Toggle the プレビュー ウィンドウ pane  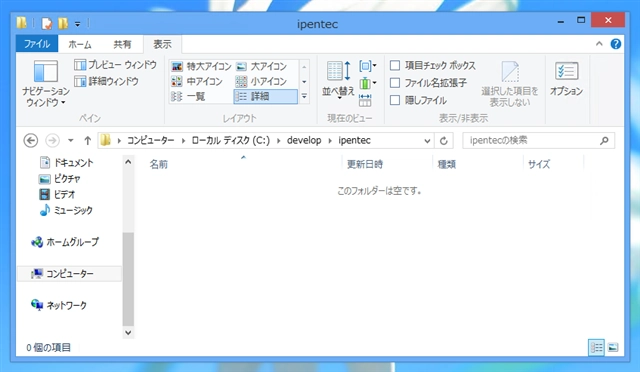pyautogui.click(x=115, y=65)
